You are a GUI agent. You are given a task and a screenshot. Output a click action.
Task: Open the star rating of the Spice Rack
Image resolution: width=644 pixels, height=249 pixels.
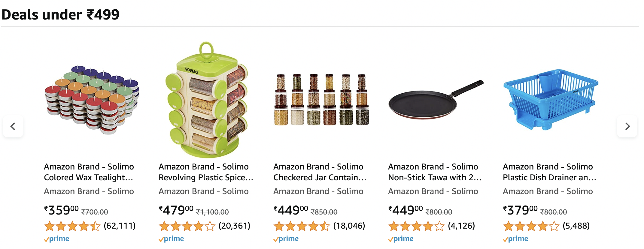coord(187,226)
